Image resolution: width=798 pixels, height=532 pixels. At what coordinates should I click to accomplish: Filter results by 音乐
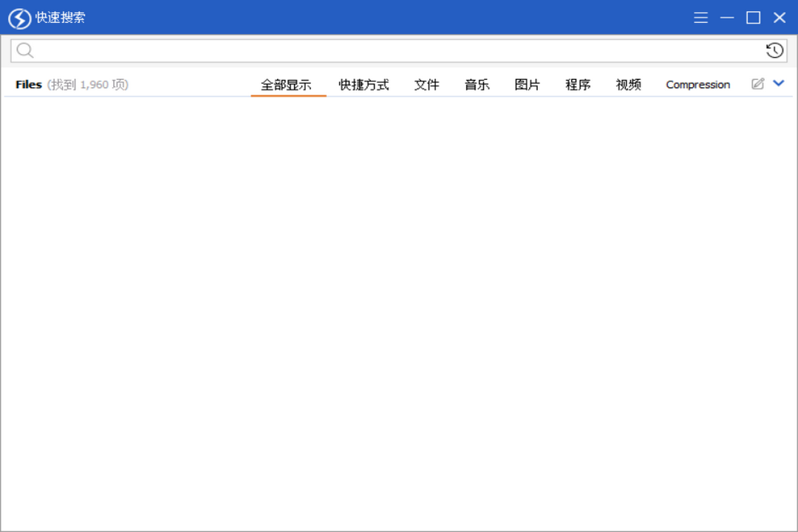click(x=477, y=84)
